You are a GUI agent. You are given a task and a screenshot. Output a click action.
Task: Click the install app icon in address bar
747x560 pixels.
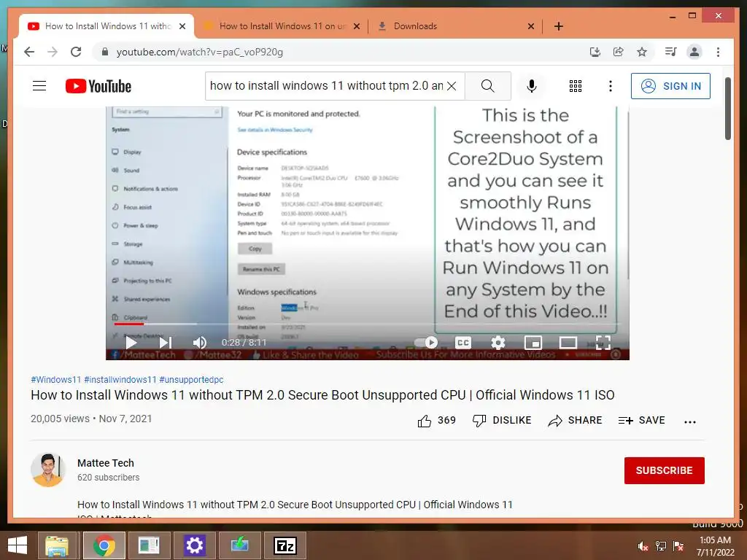[595, 52]
